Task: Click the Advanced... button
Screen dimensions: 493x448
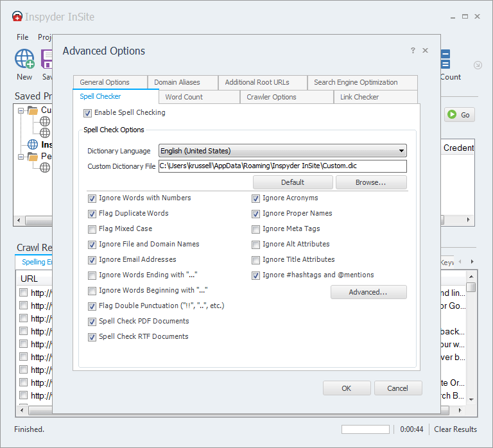Action: click(x=368, y=292)
